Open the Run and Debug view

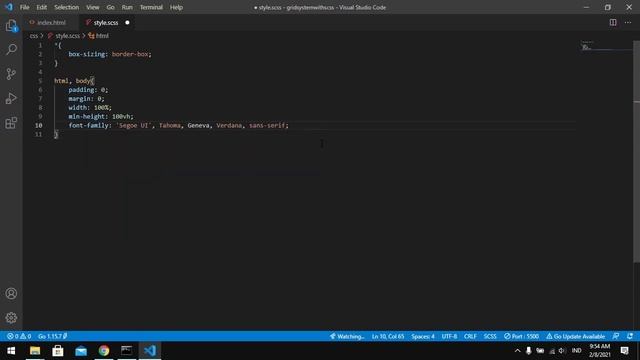pos(11,98)
